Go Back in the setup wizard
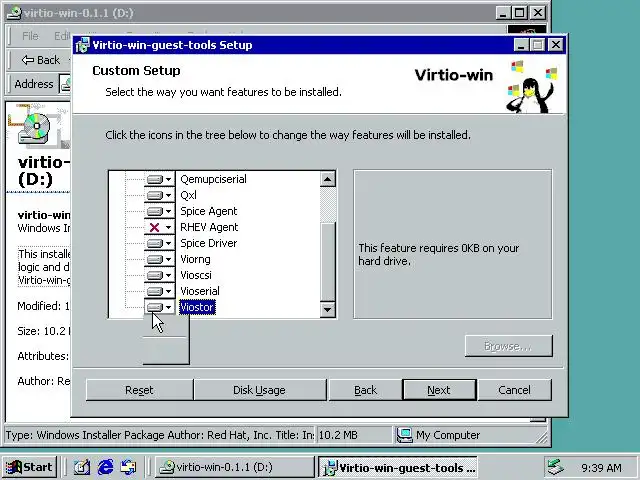 click(365, 390)
